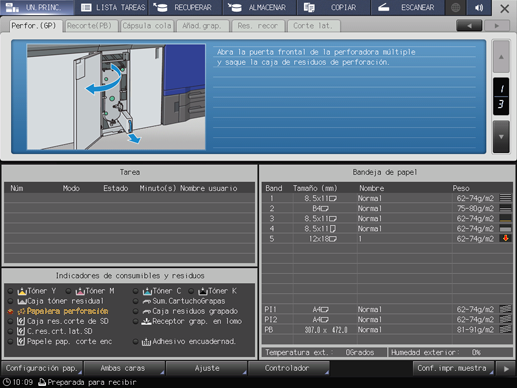Click tray 2 paper level indicator
517x388 pixels.
coord(505,208)
